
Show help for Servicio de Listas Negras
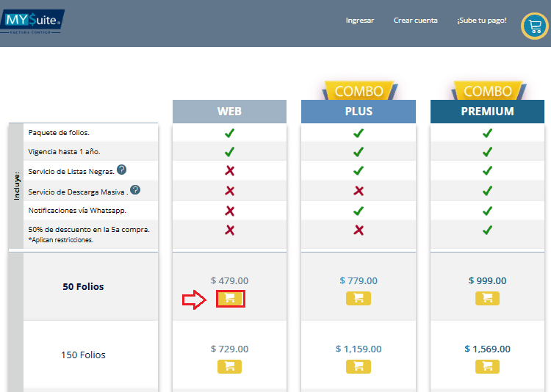coord(121,170)
